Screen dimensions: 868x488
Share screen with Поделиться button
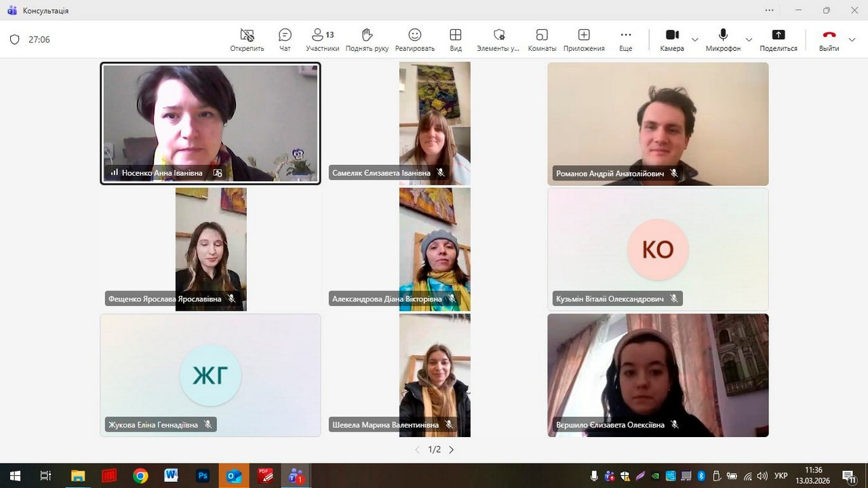coord(778,39)
